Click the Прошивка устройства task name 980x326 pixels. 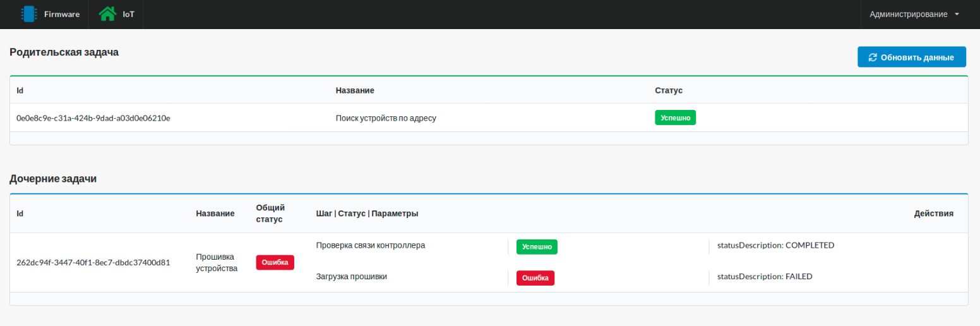[216, 262]
